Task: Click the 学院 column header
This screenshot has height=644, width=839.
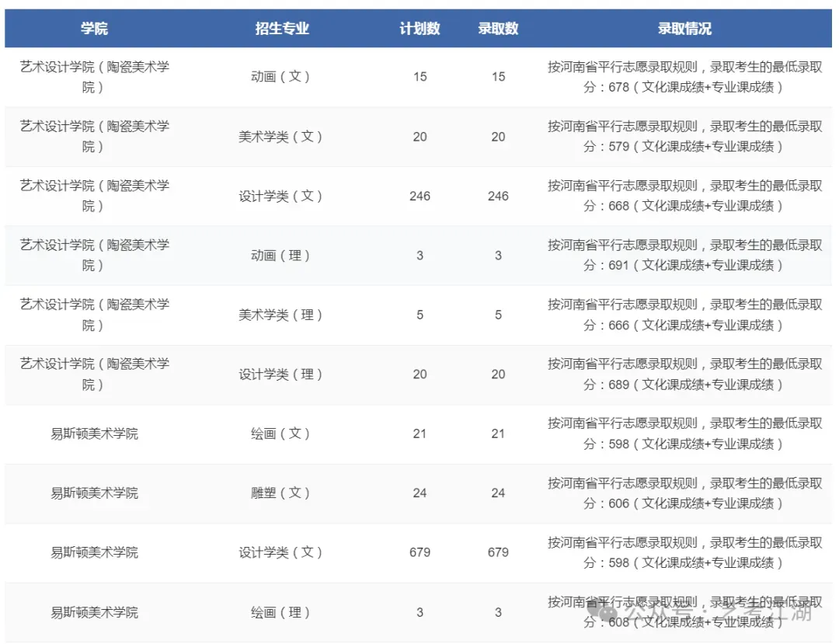Action: pyautogui.click(x=94, y=28)
